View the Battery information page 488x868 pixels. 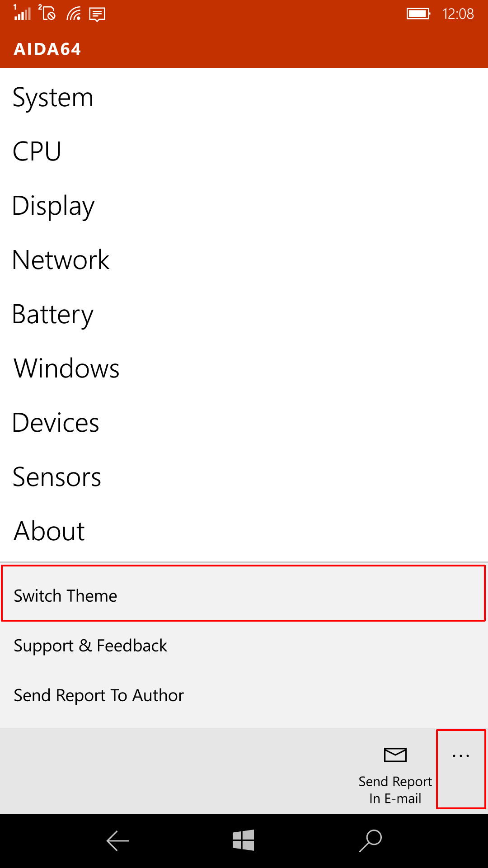tap(52, 314)
